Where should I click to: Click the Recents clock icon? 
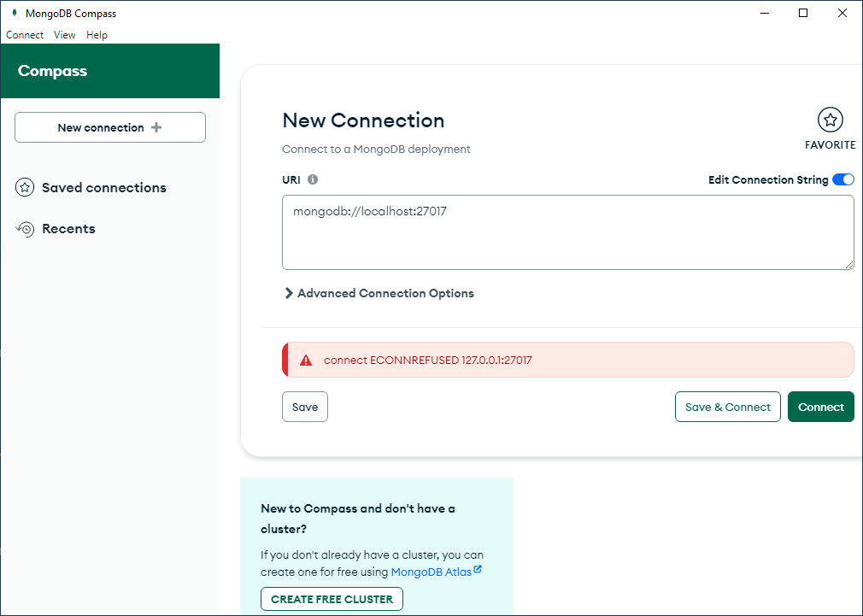point(26,229)
